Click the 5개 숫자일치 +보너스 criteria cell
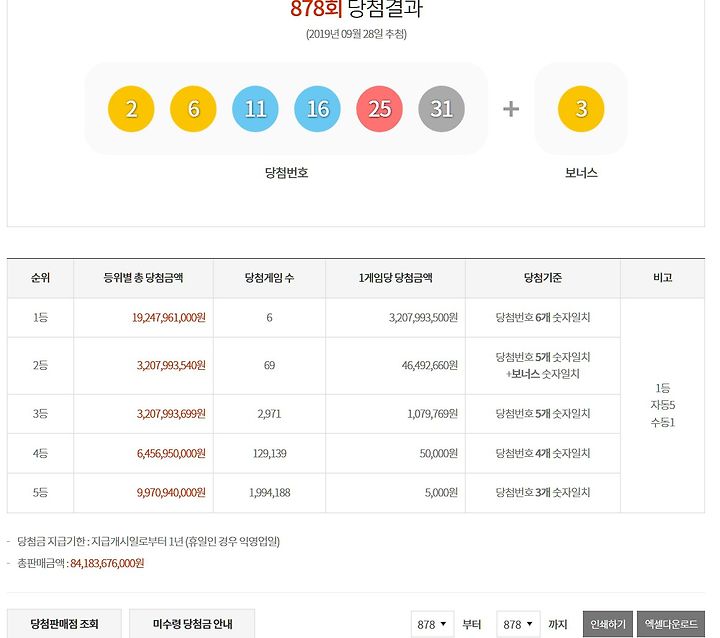 click(x=543, y=366)
